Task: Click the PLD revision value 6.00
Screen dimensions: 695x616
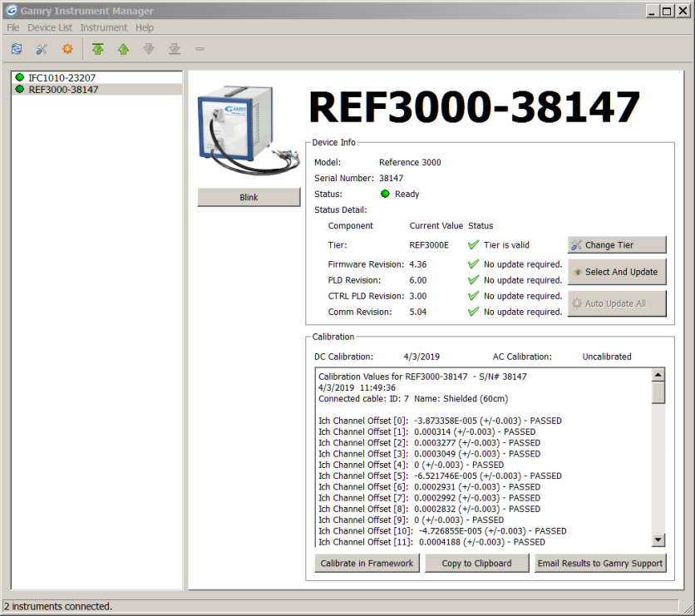Action: coord(418,280)
